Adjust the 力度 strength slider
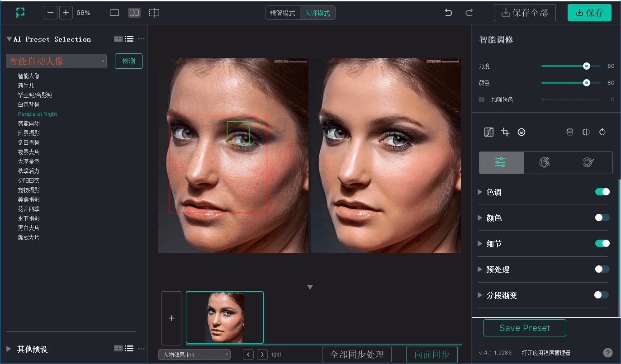 586,66
